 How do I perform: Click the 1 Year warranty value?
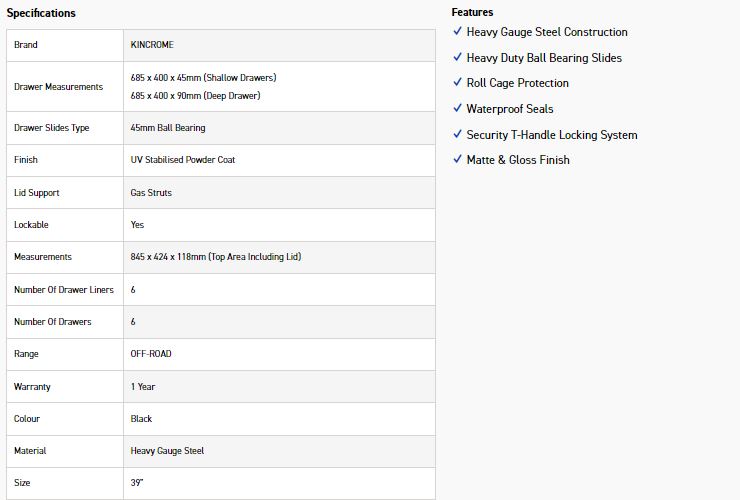coord(143,387)
